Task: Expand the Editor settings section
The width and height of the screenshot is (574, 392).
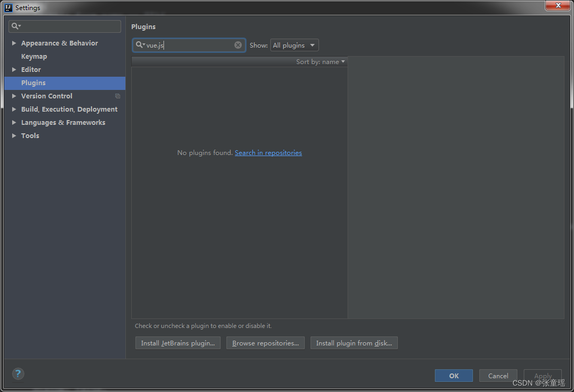Action: pos(14,70)
